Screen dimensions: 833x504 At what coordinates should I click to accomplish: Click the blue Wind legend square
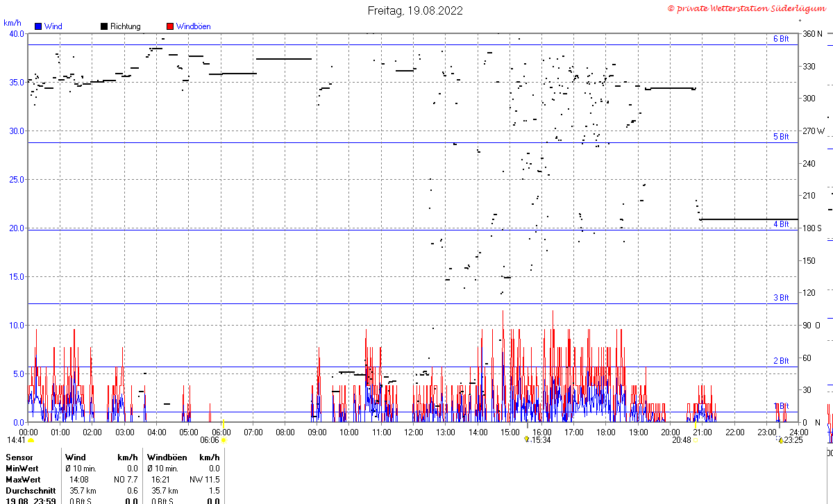click(x=39, y=26)
